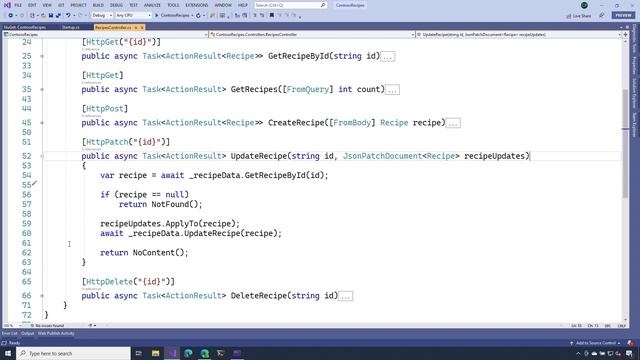Screen dimensions: 640x360
Task: Collapse the UpdateRecipe method
Action: click(42, 156)
